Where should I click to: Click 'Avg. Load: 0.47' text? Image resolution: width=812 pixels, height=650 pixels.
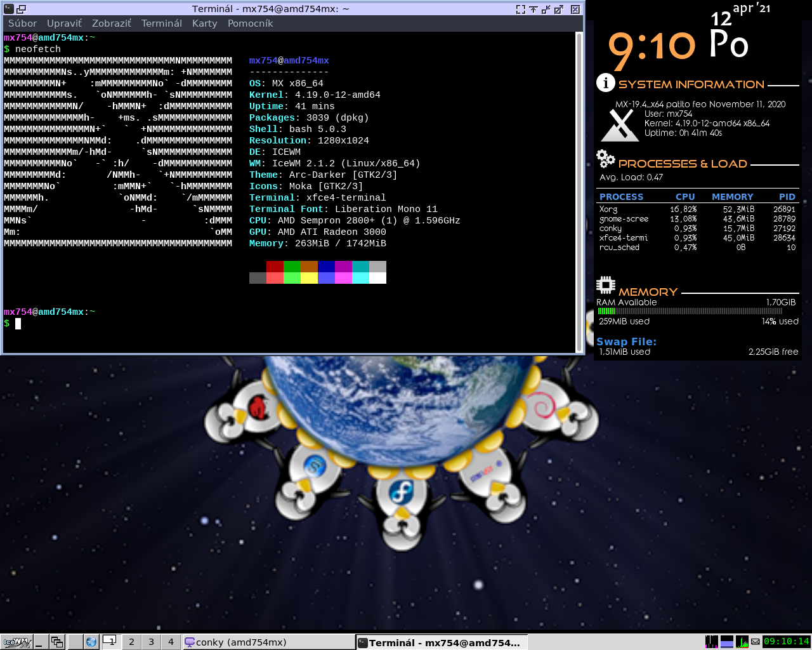pos(631,178)
